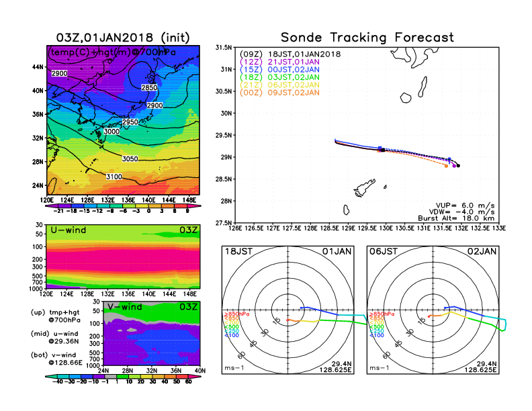
Task: Click the pink swatch above 9 on temperature colorbar
Action: tap(193, 205)
